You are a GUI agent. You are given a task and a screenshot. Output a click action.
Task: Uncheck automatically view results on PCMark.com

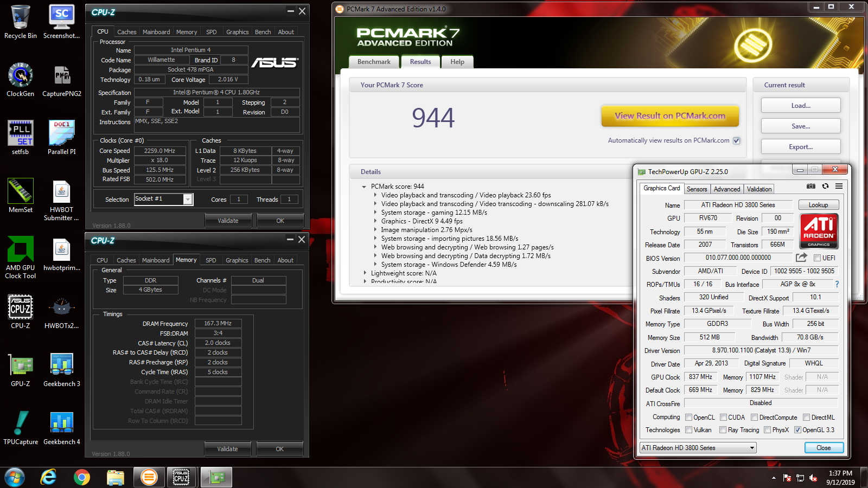(x=736, y=140)
